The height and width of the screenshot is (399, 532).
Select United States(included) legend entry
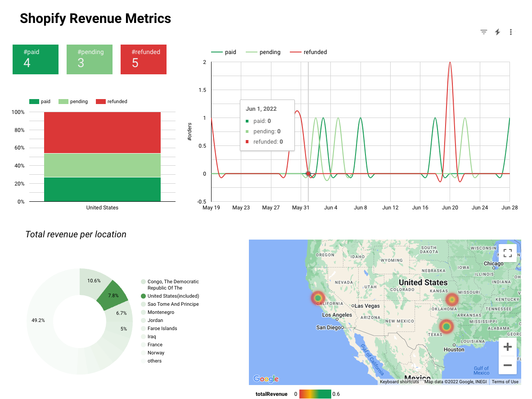click(170, 296)
